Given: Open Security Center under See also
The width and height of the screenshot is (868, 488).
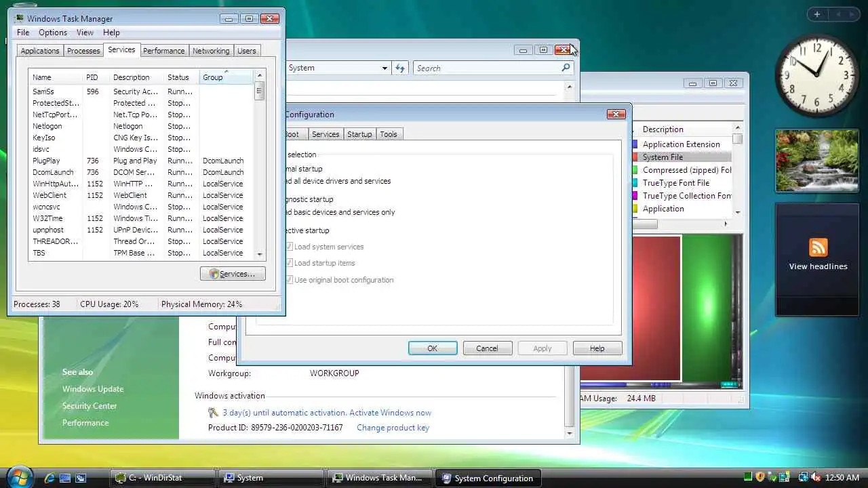Looking at the screenshot, I should pyautogui.click(x=90, y=406).
